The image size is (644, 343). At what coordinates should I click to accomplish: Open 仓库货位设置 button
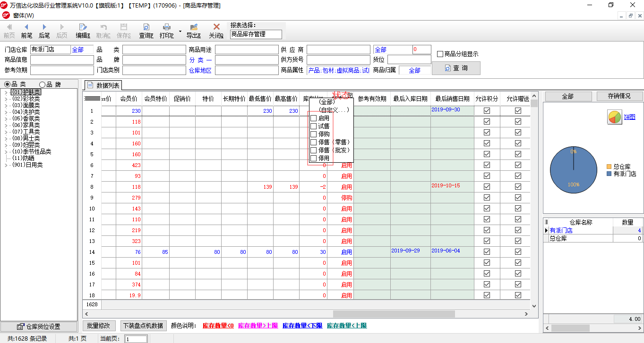[x=39, y=326]
